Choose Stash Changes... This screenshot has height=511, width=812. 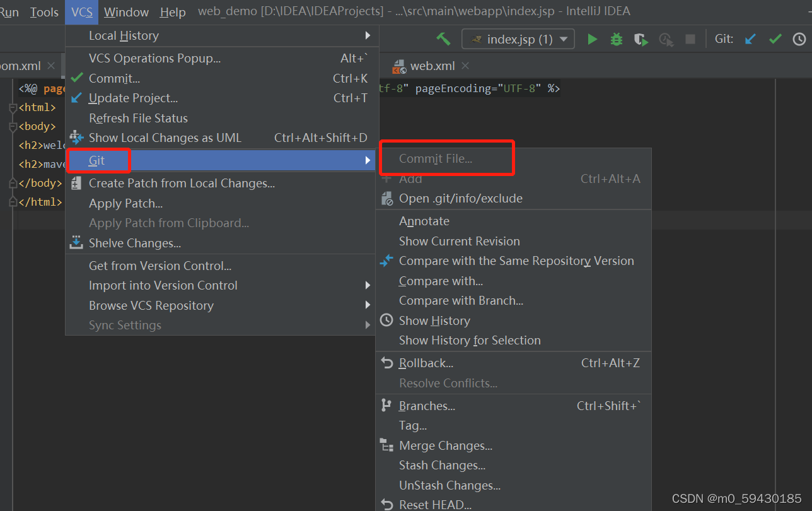[x=513, y=466]
